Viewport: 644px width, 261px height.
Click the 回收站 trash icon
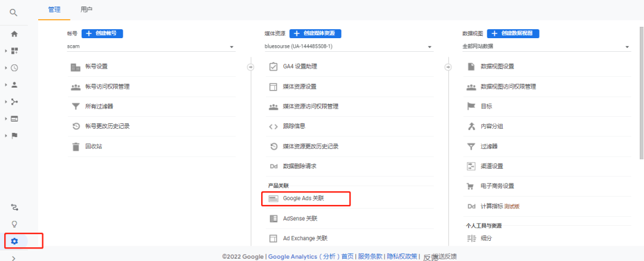point(76,147)
